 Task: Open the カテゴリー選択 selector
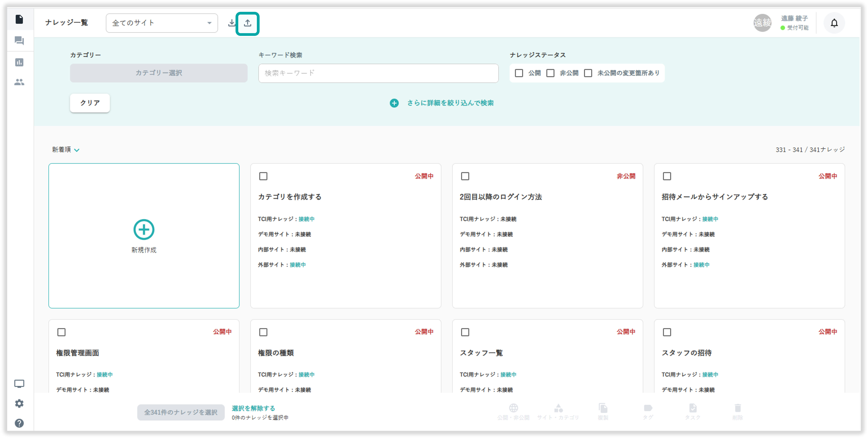(x=159, y=73)
